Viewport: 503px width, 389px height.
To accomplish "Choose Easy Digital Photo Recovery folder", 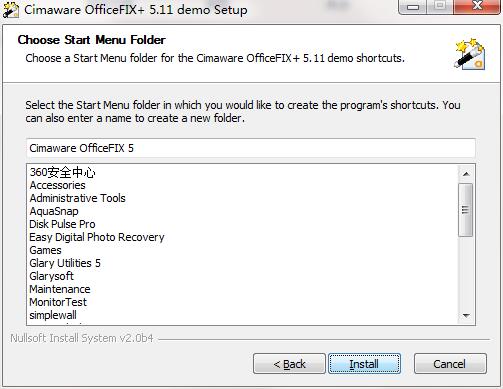I will (x=97, y=237).
